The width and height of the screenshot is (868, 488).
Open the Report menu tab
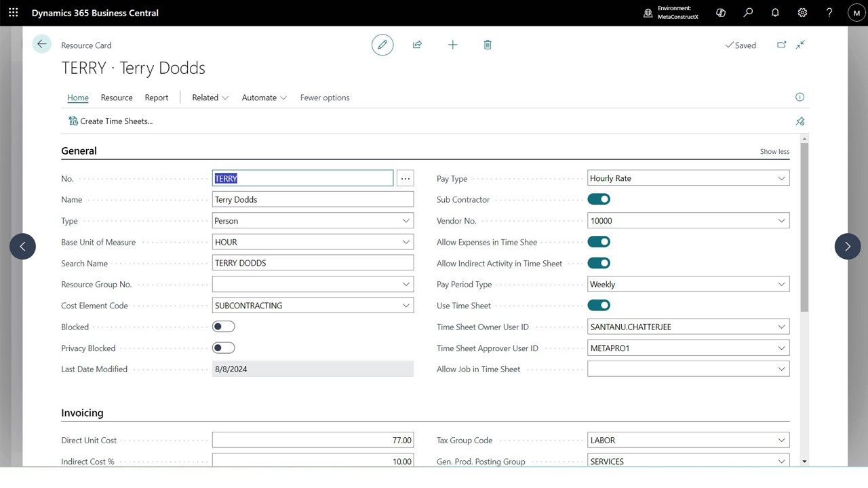point(157,98)
